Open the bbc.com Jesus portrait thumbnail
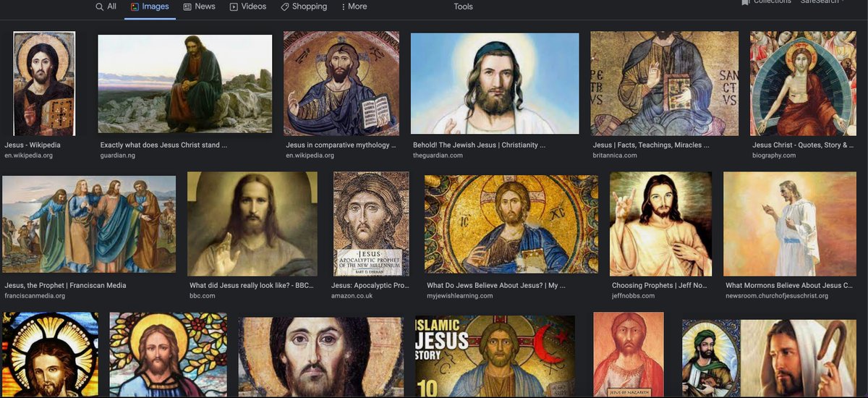Viewport: 868px width, 398px height. click(x=252, y=224)
